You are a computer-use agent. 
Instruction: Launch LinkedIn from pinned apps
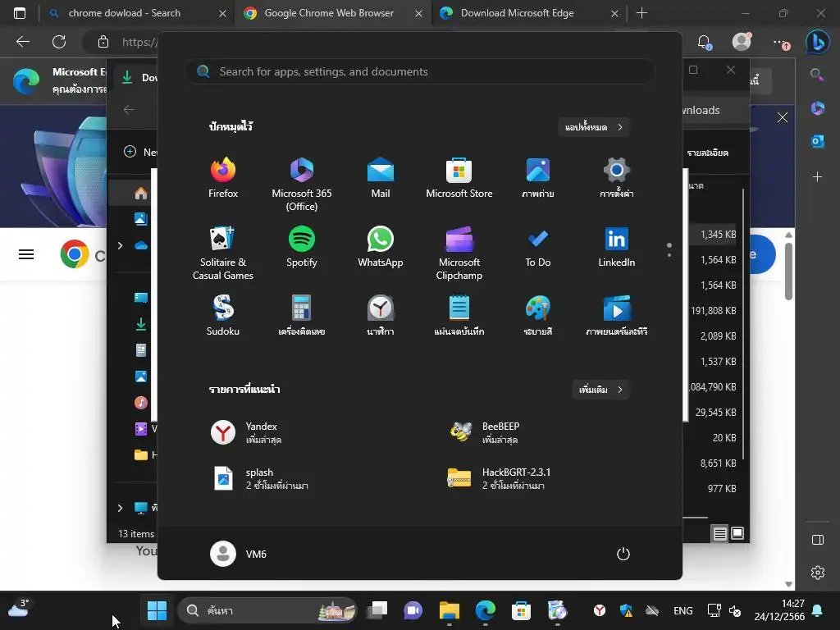coord(617,247)
